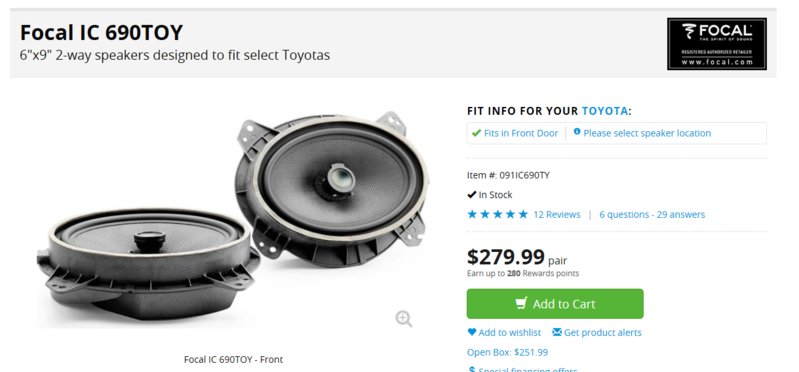
Task: Click the heart icon for wishlist
Action: tap(472, 332)
